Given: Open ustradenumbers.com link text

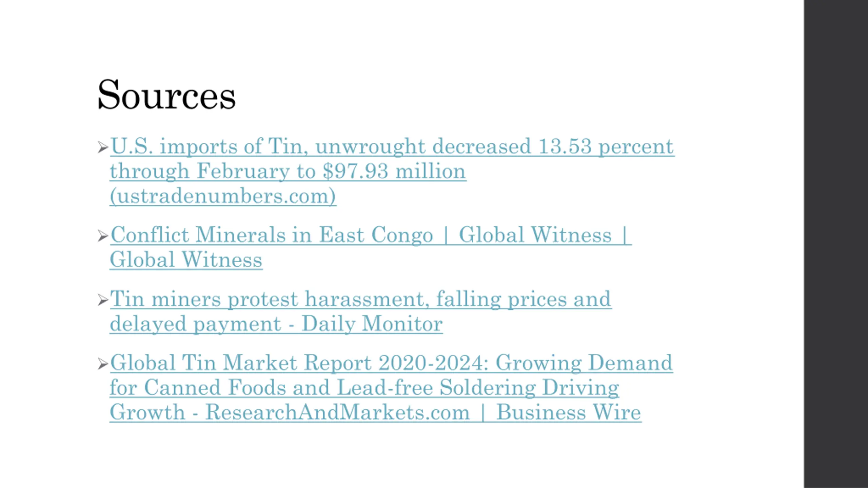Looking at the screenshot, I should [x=223, y=196].
